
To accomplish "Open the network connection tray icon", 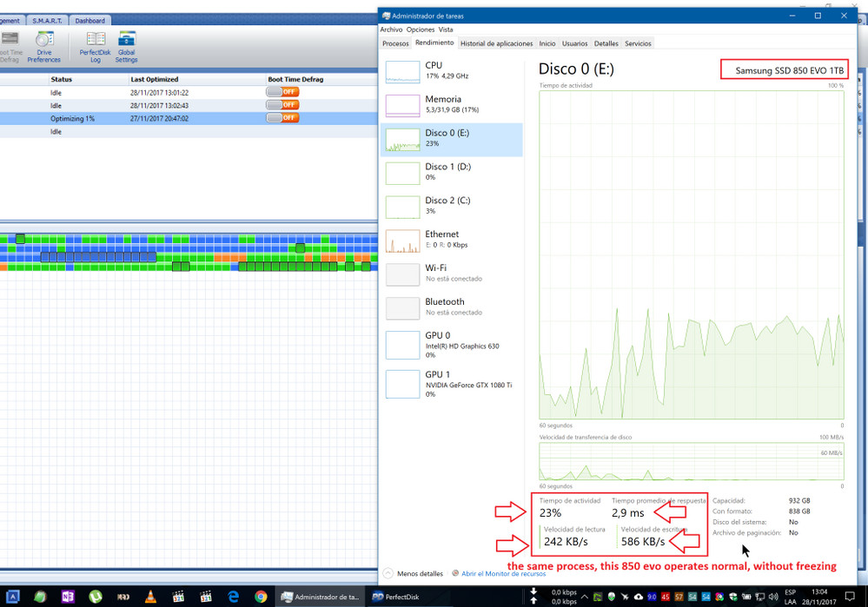I will click(x=760, y=597).
